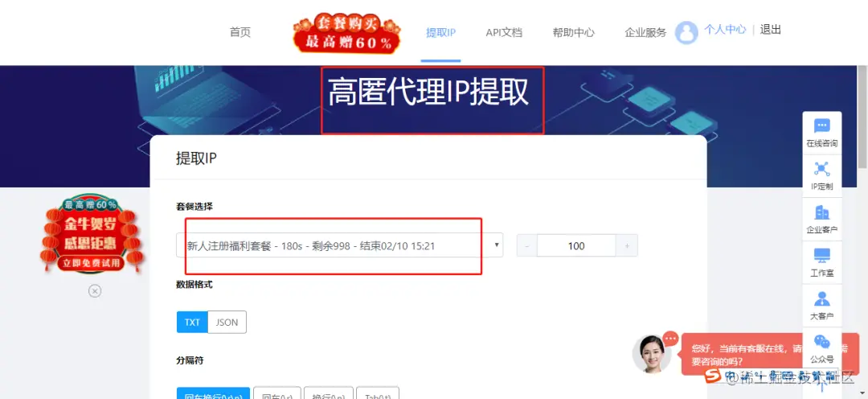This screenshot has width=868, height=399.
Task: Click the user avatar icon
Action: point(686,32)
